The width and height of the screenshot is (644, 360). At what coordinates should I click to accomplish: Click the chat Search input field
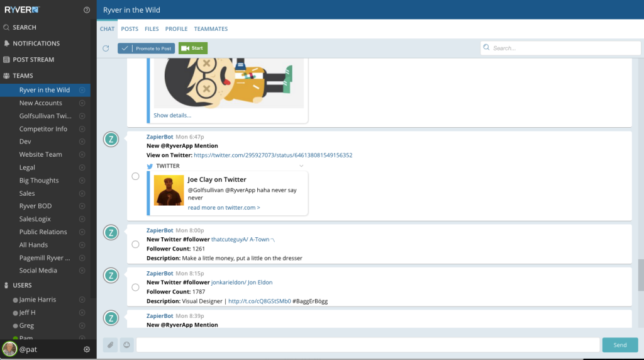(x=560, y=48)
